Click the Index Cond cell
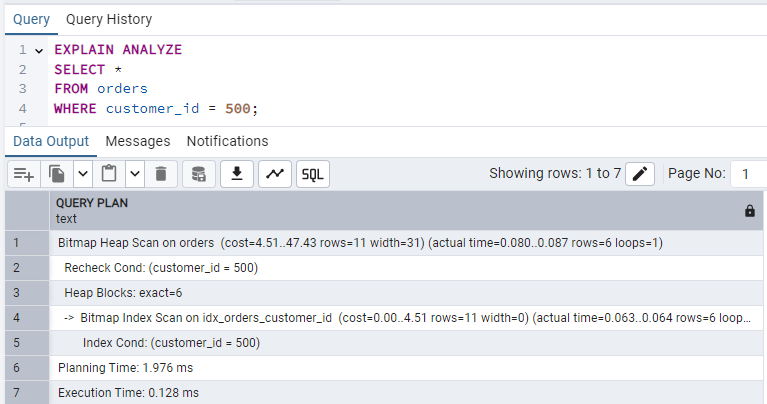767x404 pixels. pyautogui.click(x=406, y=343)
